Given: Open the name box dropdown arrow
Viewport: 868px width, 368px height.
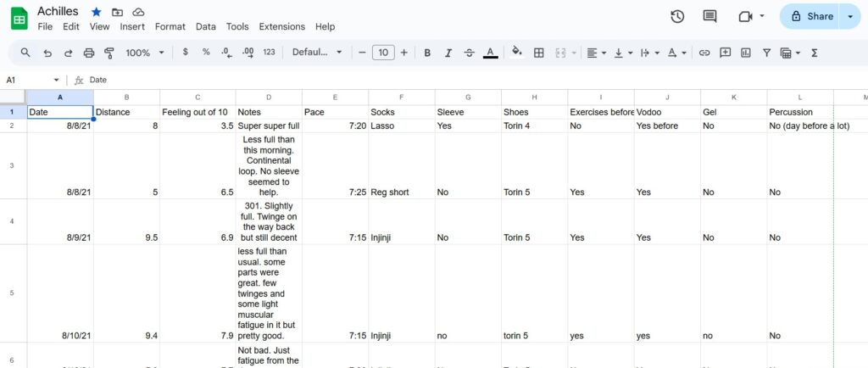Looking at the screenshot, I should point(56,81).
